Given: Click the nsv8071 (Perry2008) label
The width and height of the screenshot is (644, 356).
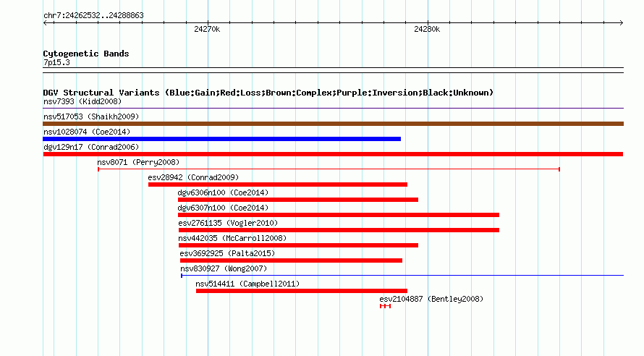Looking at the screenshot, I should point(138,162).
